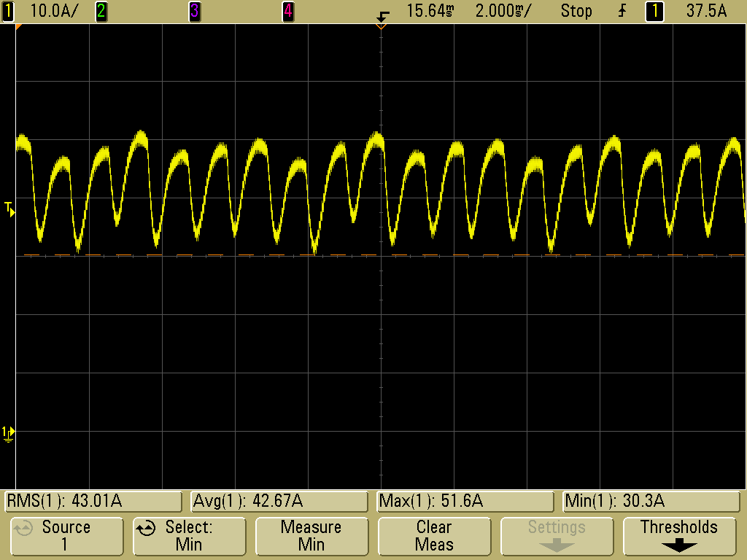Select the green channel 2 indicator
Screen dimensions: 747x560
(101, 11)
